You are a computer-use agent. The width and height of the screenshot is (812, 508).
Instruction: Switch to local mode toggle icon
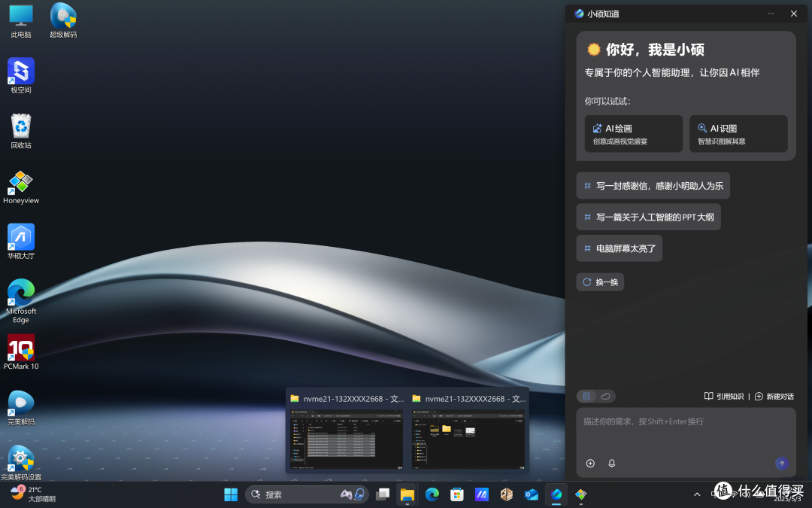click(586, 396)
